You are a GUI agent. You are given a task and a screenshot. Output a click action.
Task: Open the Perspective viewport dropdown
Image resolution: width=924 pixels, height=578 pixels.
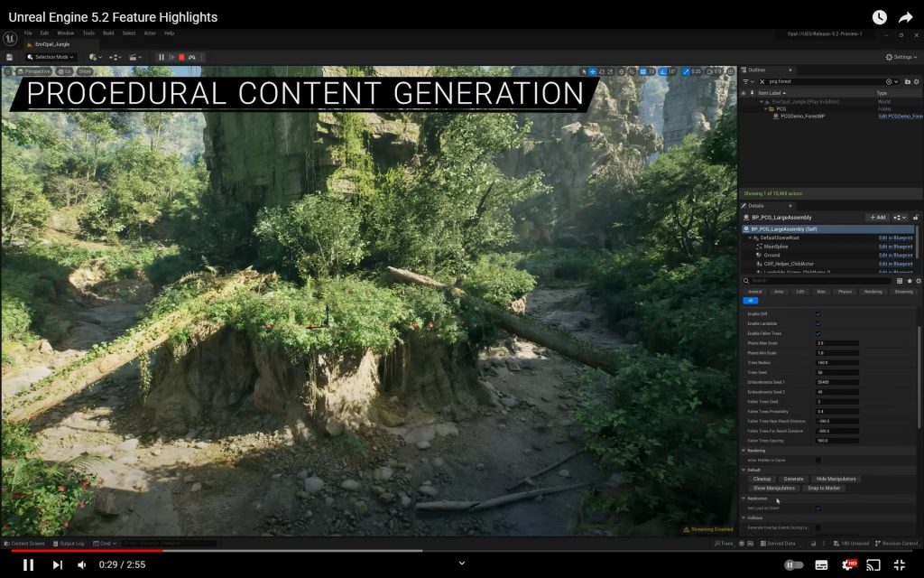point(36,71)
